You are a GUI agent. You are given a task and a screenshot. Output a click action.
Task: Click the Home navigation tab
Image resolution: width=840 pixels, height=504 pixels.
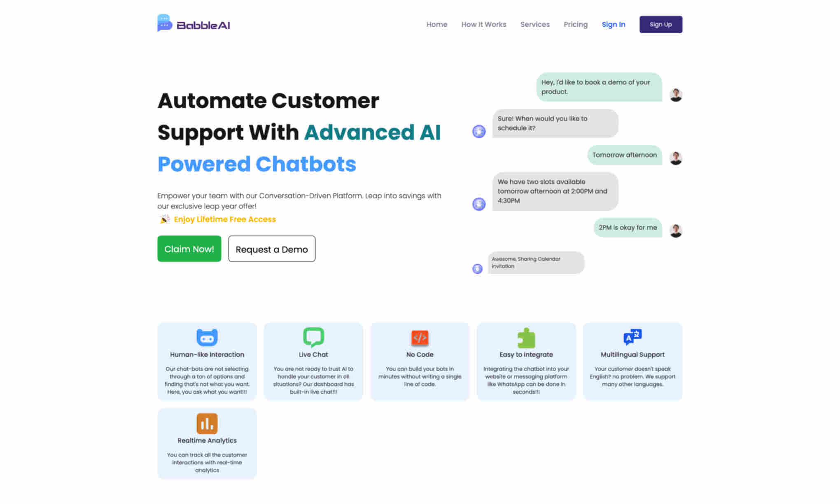pyautogui.click(x=436, y=24)
